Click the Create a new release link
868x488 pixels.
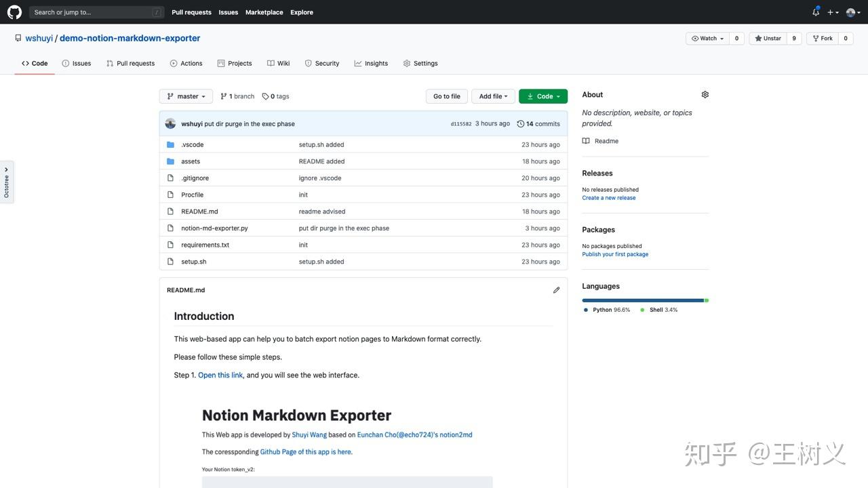click(608, 197)
